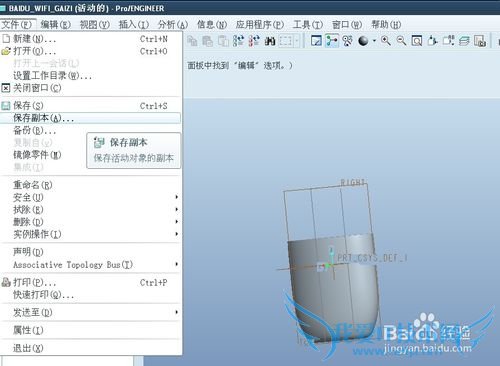Screen dimensions: 500x366
Task: Click the refit model to screen icon
Action: [x=417, y=41]
